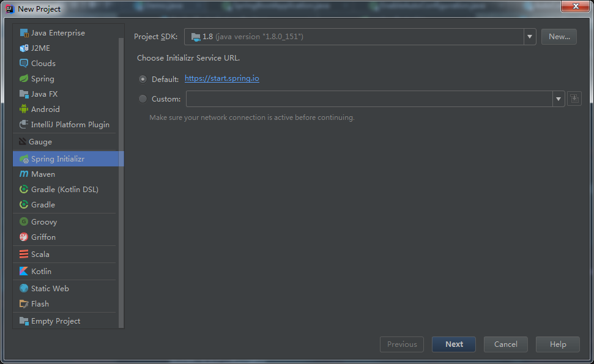Click the Gauge icon
Screen dimensions: 594x364
pos(23,142)
